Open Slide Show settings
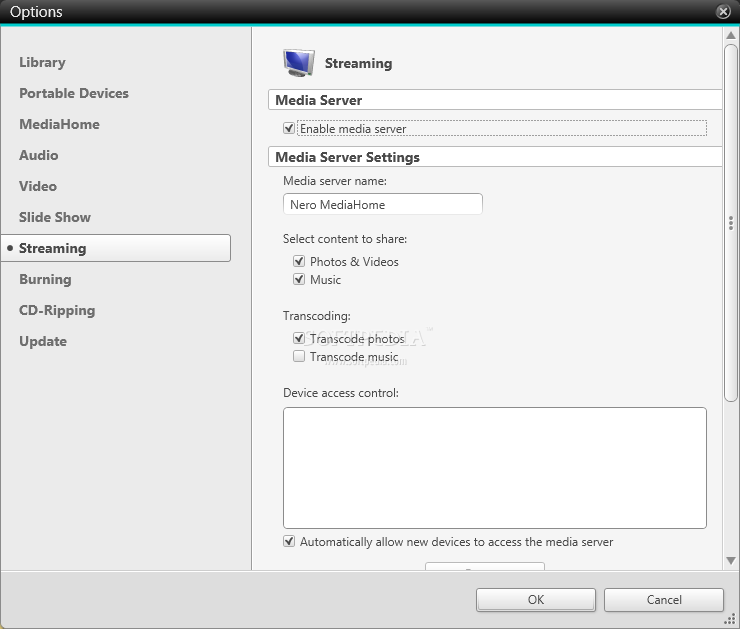 (x=55, y=217)
